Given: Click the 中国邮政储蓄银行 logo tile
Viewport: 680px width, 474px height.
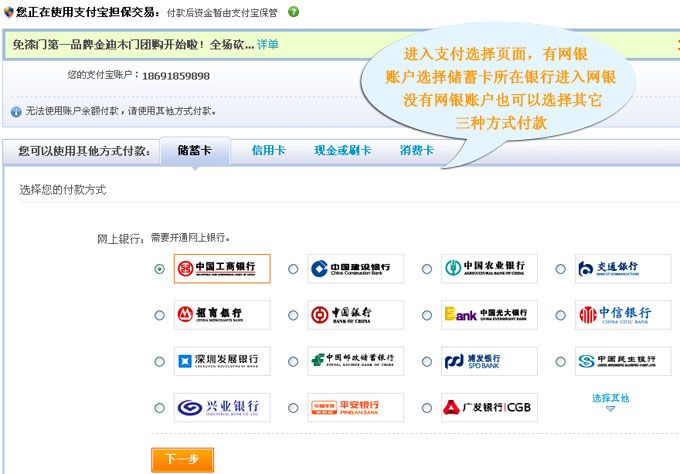Looking at the screenshot, I should click(x=356, y=361).
